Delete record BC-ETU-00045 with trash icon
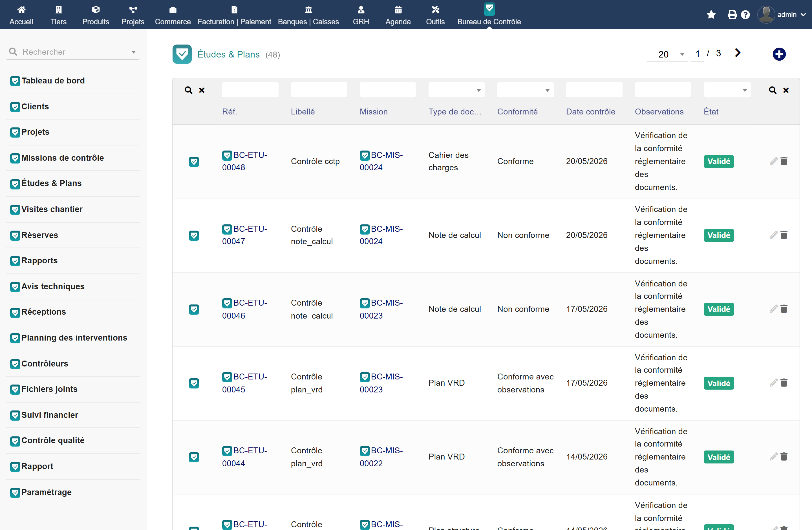The image size is (812, 530). [784, 383]
